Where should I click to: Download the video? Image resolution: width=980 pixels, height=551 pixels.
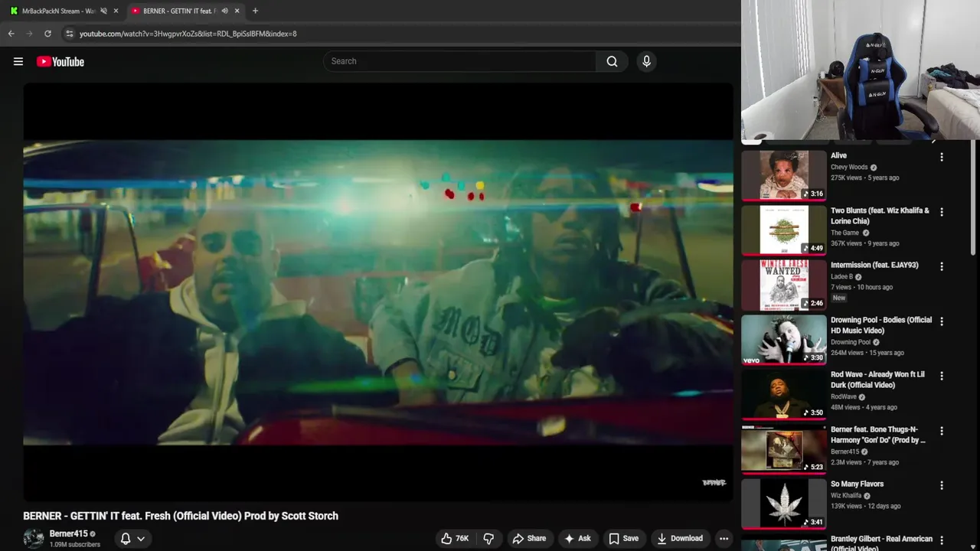[680, 539]
